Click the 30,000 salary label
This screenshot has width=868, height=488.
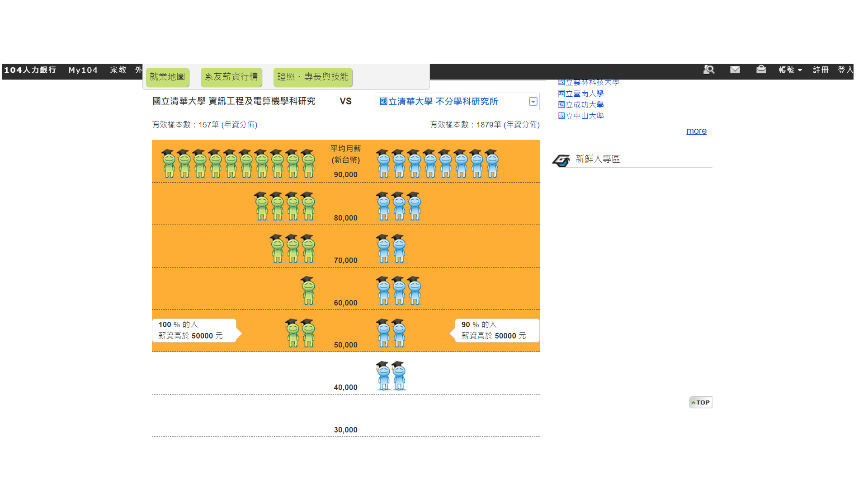[345, 430]
